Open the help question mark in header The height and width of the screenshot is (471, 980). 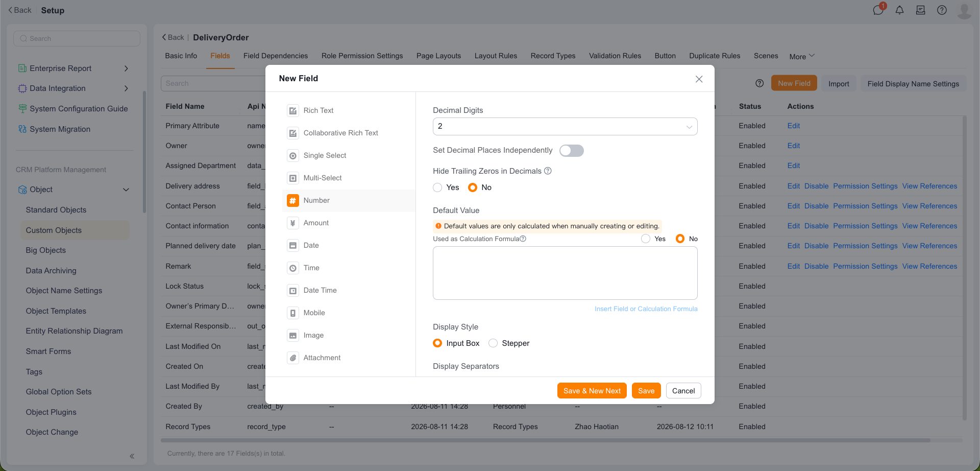pos(942,10)
